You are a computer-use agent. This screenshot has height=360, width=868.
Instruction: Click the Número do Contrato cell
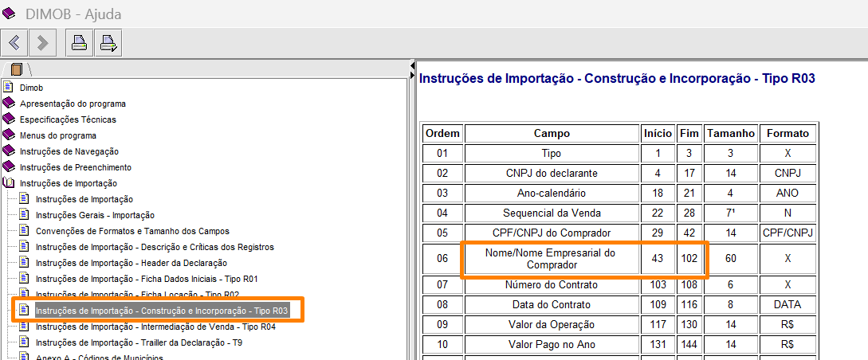point(552,285)
